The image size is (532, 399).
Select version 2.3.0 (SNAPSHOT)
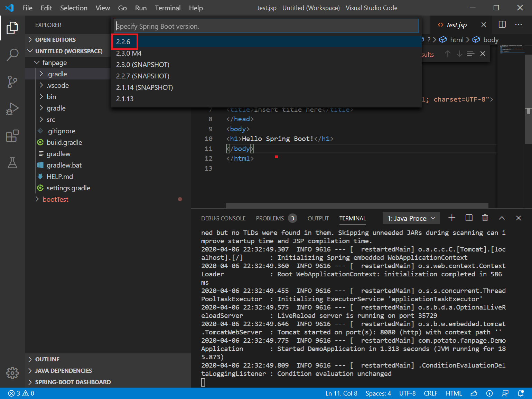266,65
